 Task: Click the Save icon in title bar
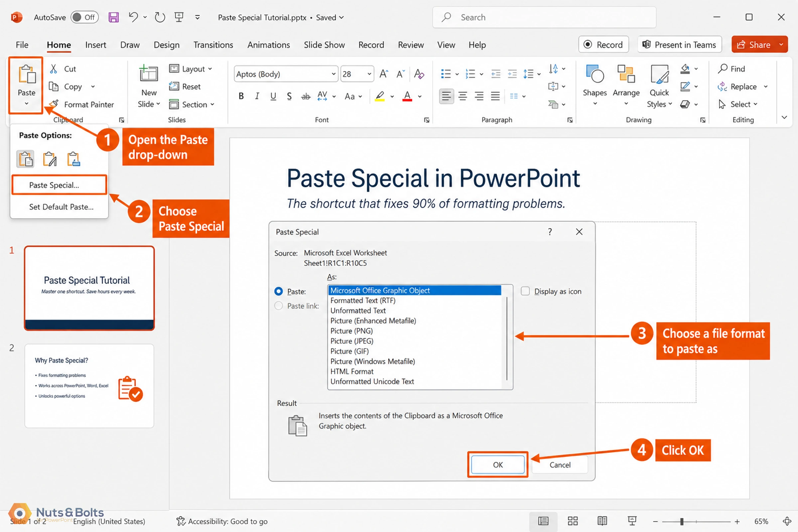tap(113, 17)
